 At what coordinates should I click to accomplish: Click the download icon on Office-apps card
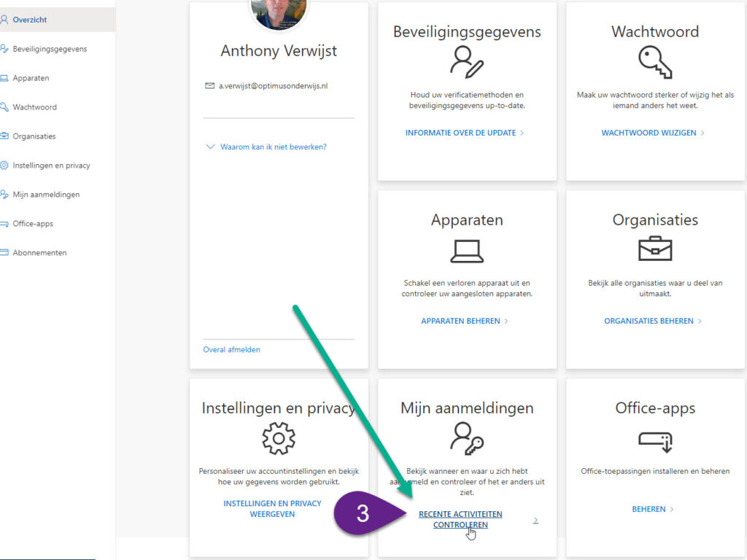[x=654, y=440]
